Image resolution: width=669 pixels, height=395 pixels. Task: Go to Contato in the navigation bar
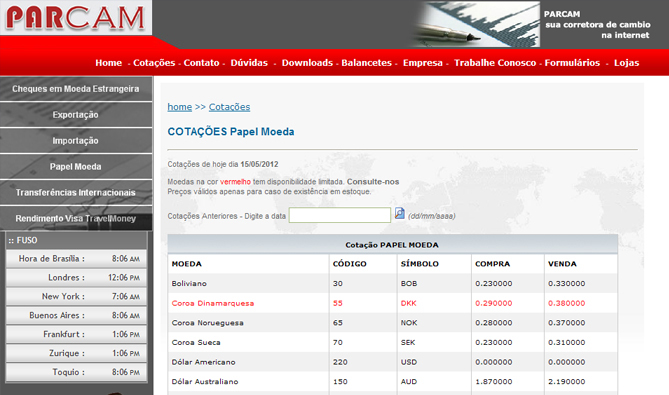(x=201, y=63)
